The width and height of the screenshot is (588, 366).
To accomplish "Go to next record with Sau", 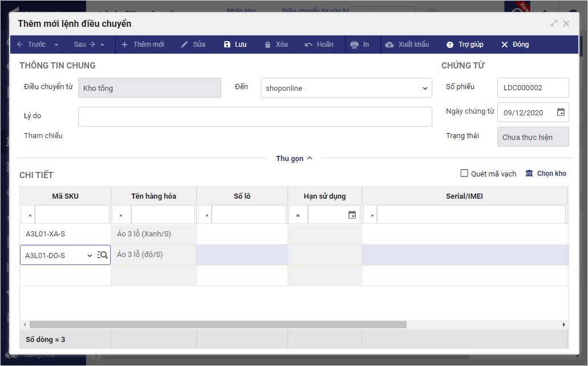I will 84,45.
